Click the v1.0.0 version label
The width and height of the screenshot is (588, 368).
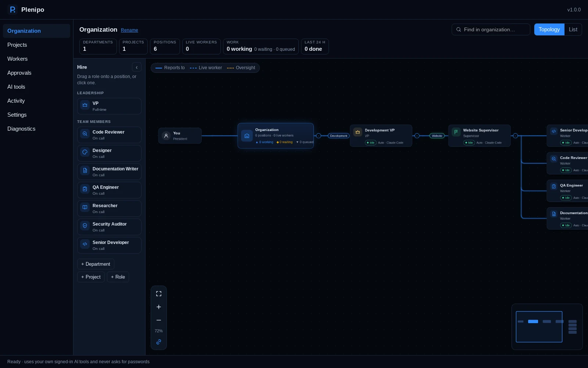(x=574, y=10)
